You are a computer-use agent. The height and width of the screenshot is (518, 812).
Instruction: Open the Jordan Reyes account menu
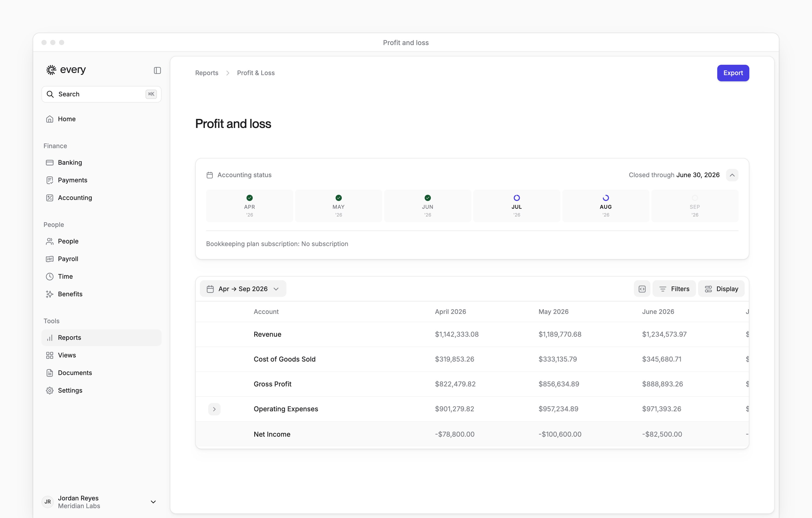click(x=101, y=502)
